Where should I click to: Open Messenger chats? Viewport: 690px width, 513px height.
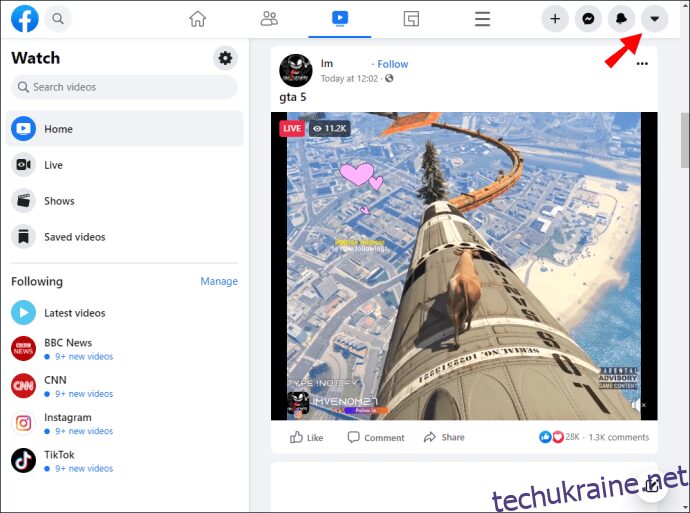click(588, 19)
